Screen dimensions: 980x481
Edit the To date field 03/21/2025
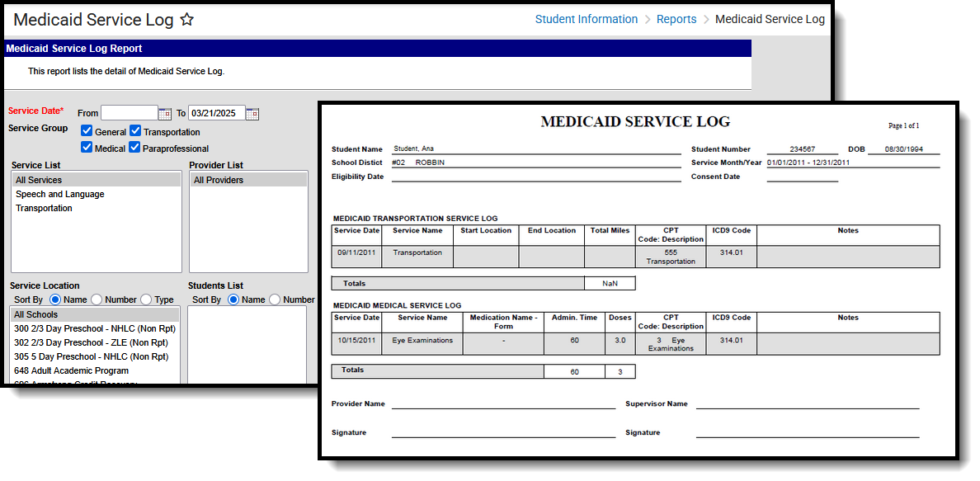pos(216,113)
